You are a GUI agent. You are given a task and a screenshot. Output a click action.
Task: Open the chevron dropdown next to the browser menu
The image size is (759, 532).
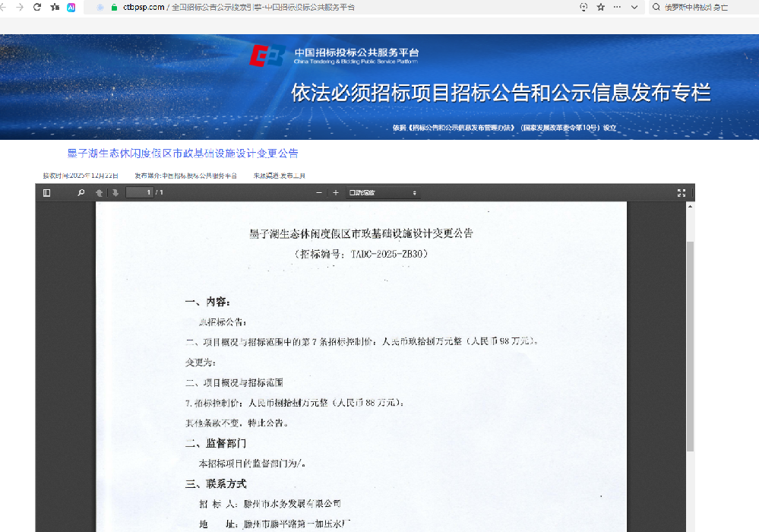(635, 8)
